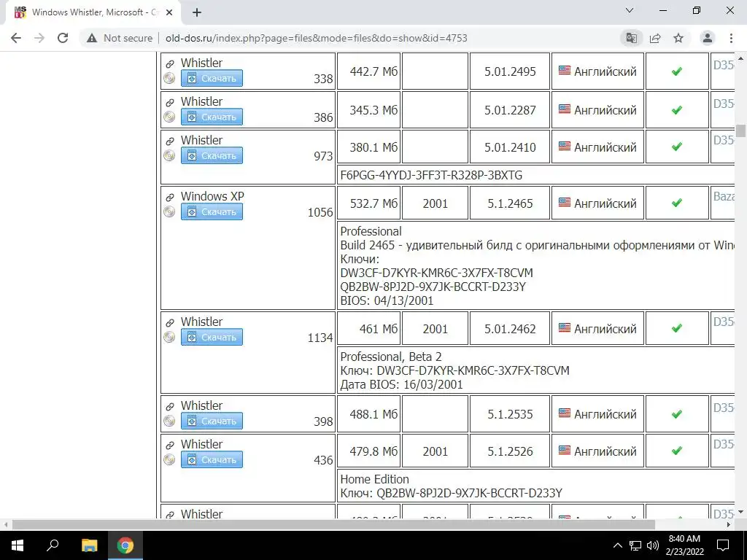The width and height of the screenshot is (747, 560).
Task: Click link icon beside Whistler 386 row
Action: [169, 102]
